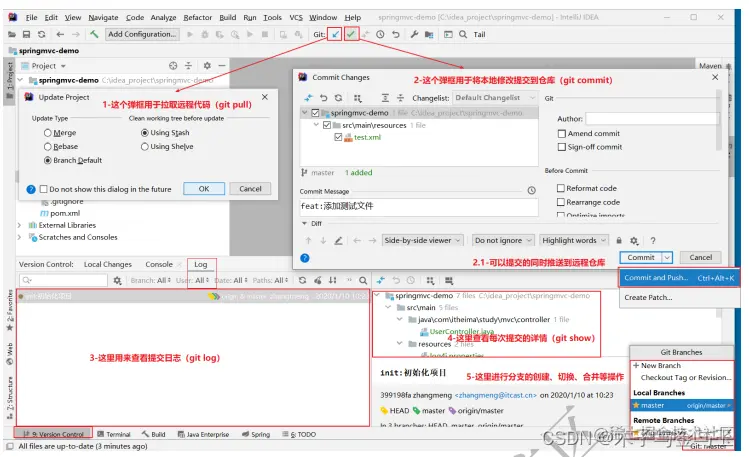This screenshot has width=749, height=457.
Task: Expand Scratches and Consoles node
Action: 20,237
